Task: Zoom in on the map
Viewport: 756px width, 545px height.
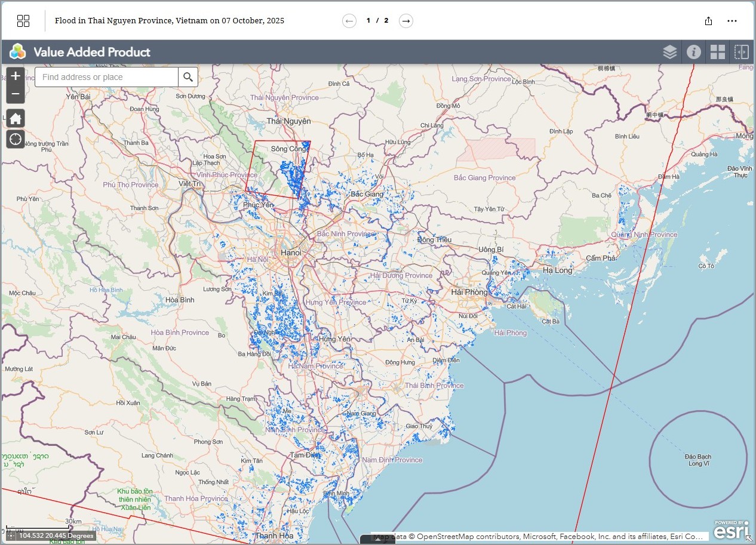Action: tap(16, 76)
